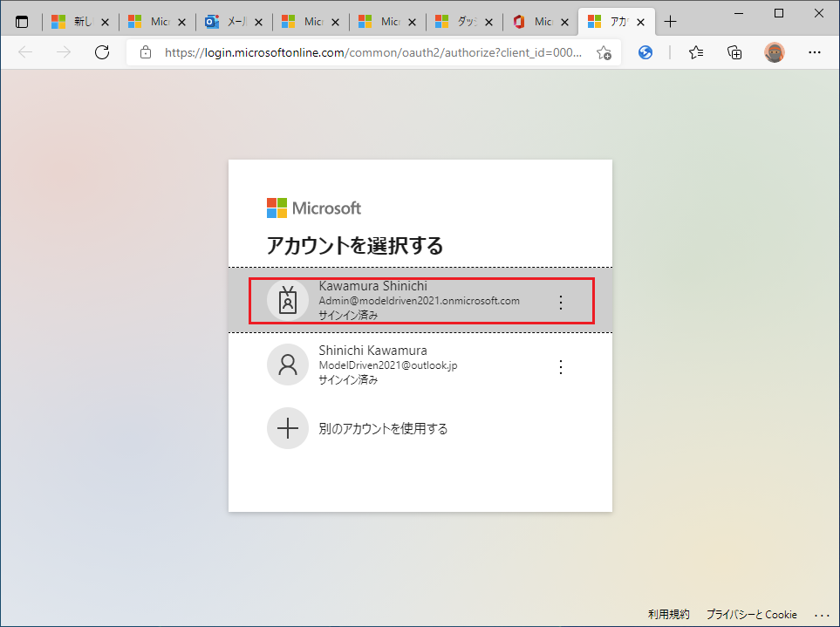View site information via lock icon
Viewport: 840px width, 627px height.
point(145,52)
